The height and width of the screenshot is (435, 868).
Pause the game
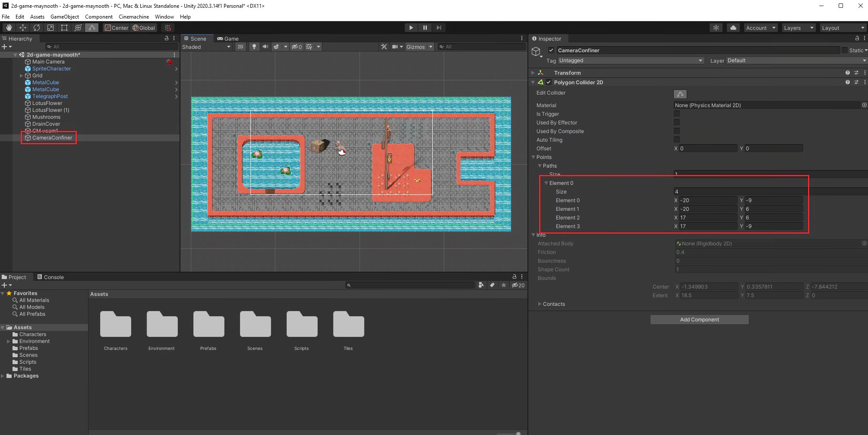[x=425, y=28]
